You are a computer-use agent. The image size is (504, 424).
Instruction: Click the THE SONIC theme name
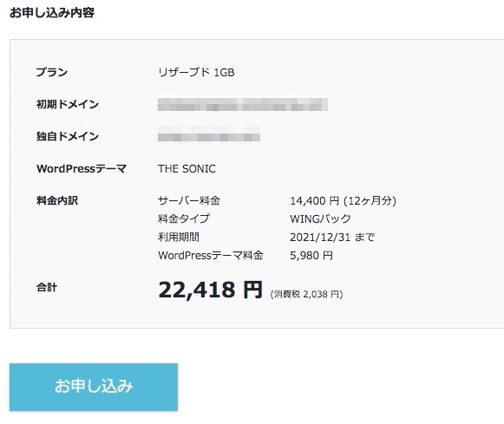point(187,168)
